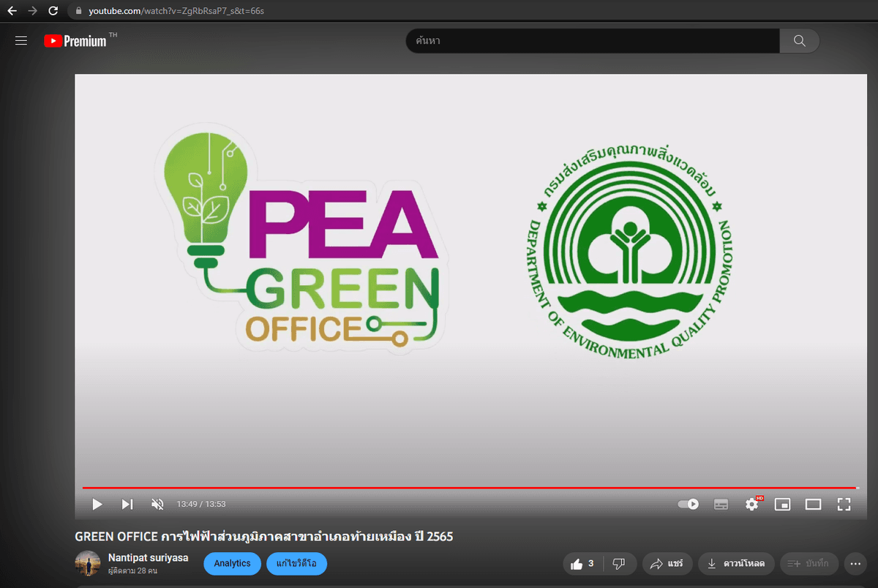Viewport: 878px width, 588px height.
Task: Save the video to a playlist
Action: pos(810,563)
